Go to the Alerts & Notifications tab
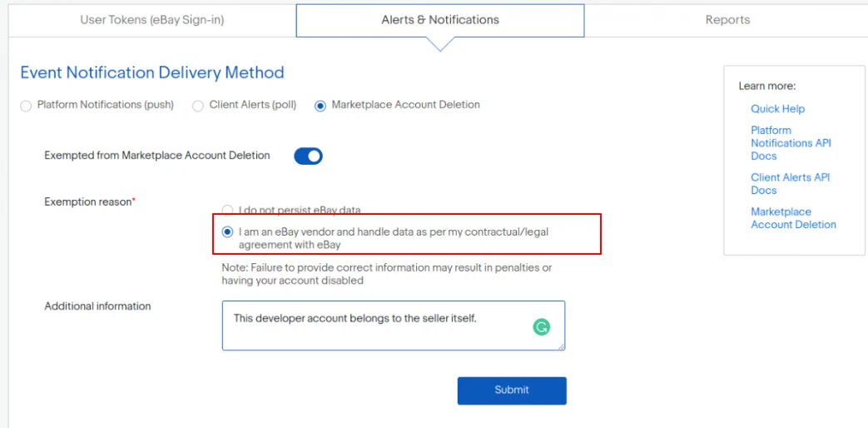Viewport: 868px width, 428px height. coord(440,20)
